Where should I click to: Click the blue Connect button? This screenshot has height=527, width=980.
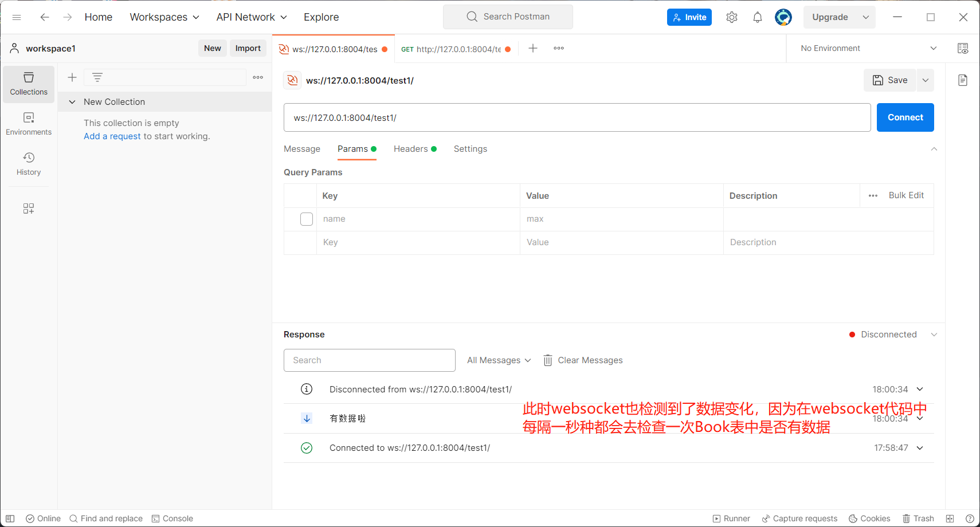tap(905, 117)
